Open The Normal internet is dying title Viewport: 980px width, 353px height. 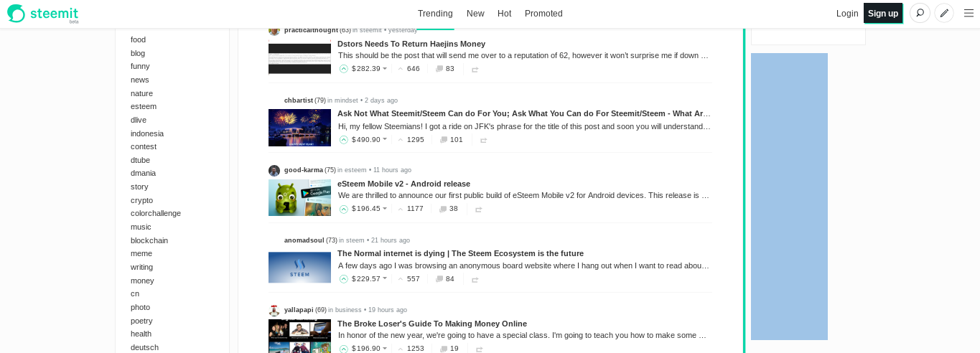pos(460,253)
